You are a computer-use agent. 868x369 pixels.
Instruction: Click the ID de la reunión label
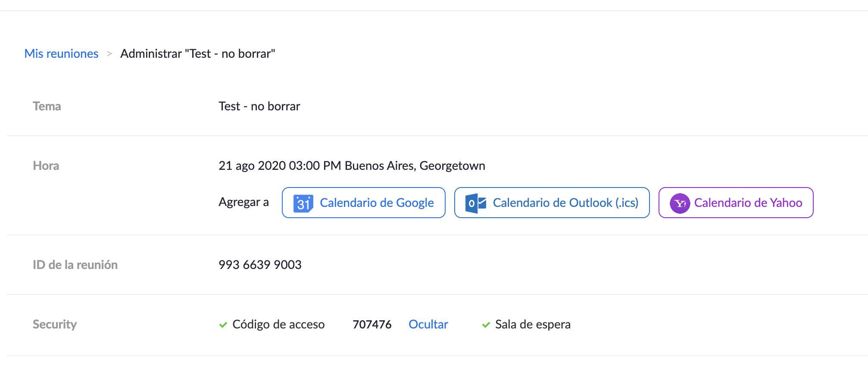pyautogui.click(x=75, y=265)
